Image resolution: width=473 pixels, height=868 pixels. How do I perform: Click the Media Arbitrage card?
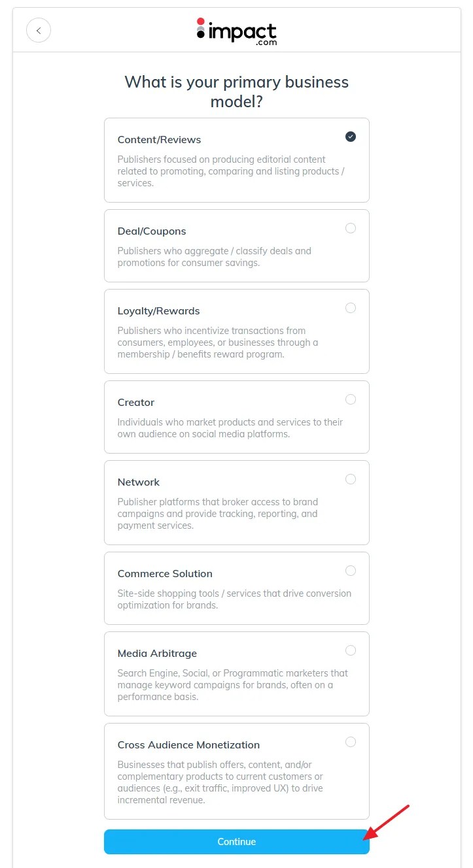point(236,674)
